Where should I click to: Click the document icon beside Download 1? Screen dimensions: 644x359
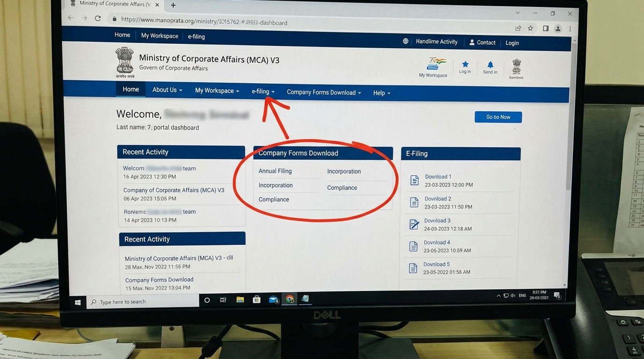click(414, 180)
